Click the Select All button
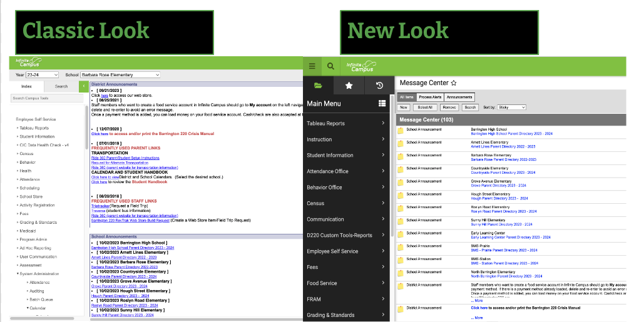 pyautogui.click(x=425, y=108)
